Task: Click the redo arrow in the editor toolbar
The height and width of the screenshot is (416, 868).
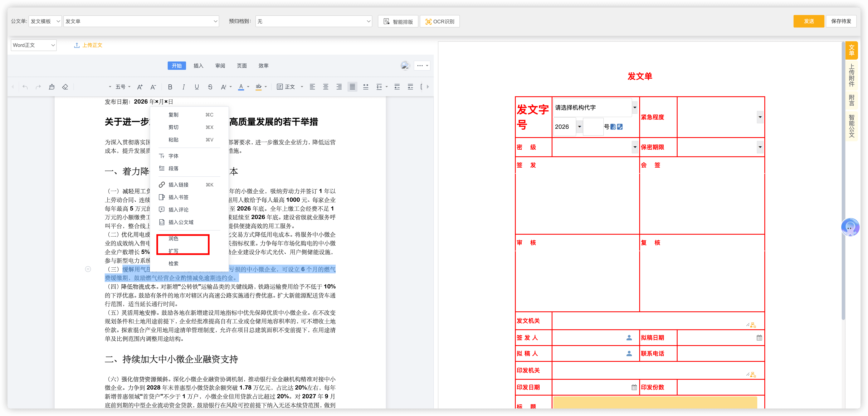Action: coord(38,87)
